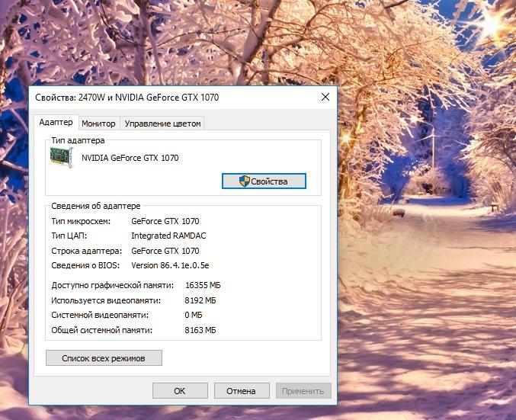Click the Доступно графической памяти label
This screenshot has width=516, height=420.
[113, 285]
